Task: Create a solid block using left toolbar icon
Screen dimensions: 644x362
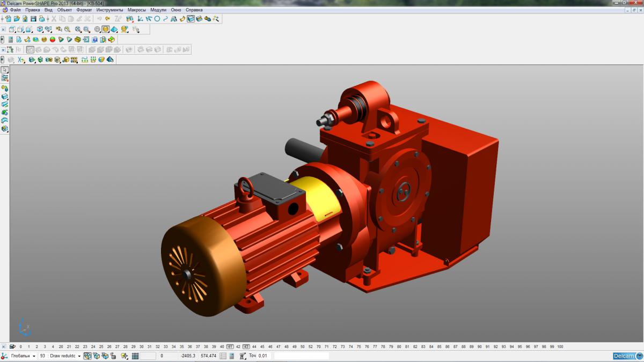Action: tap(5, 97)
